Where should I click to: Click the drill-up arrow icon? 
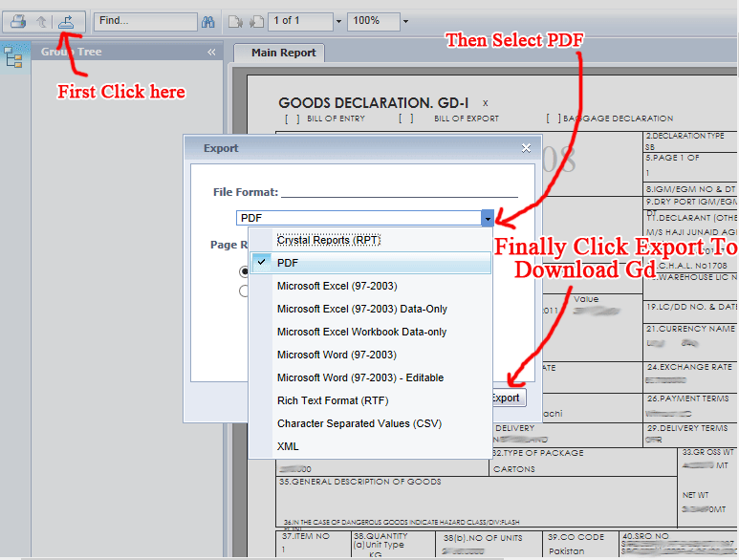point(42,22)
